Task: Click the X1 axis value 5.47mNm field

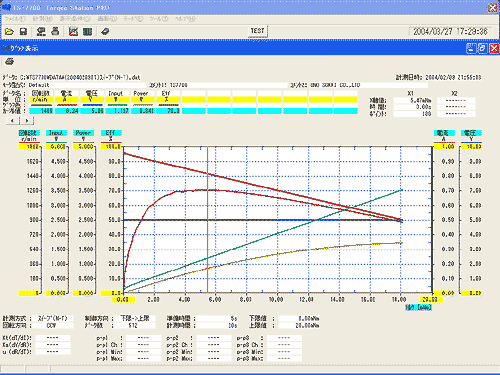Action: [413, 100]
